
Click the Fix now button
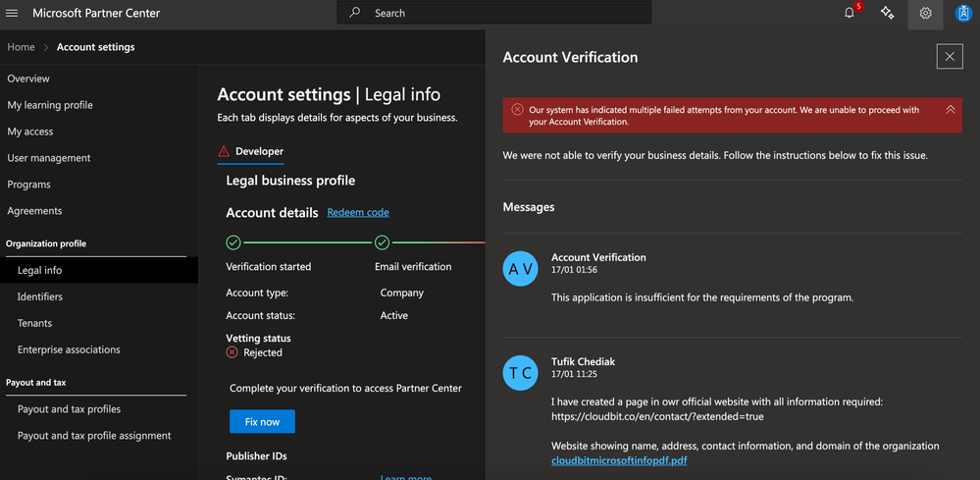262,422
